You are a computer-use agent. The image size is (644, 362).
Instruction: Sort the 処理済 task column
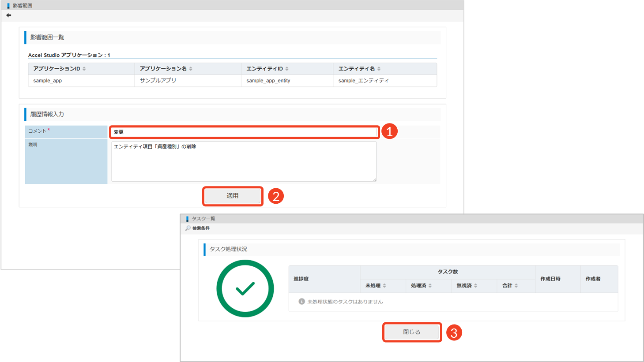(x=430, y=286)
